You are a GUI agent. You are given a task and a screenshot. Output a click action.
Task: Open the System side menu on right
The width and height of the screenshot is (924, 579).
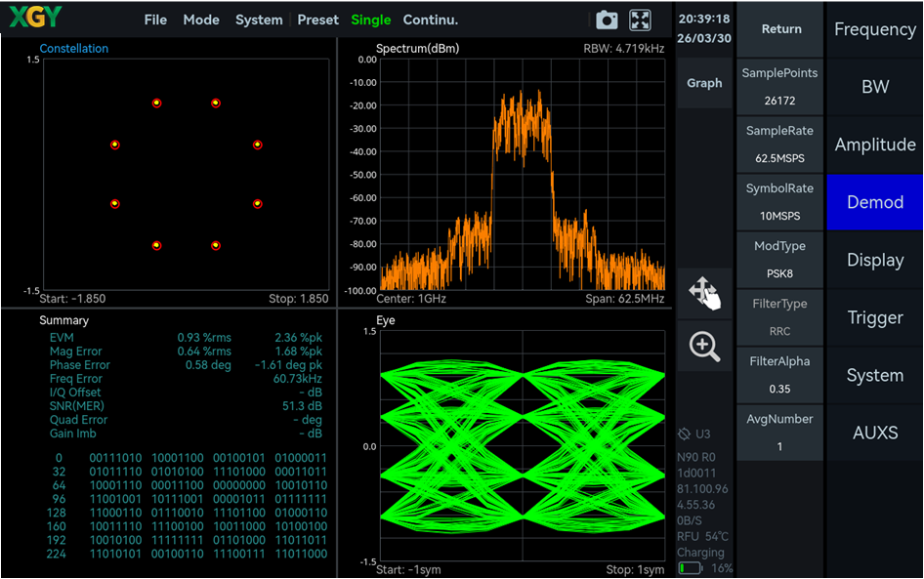point(875,375)
